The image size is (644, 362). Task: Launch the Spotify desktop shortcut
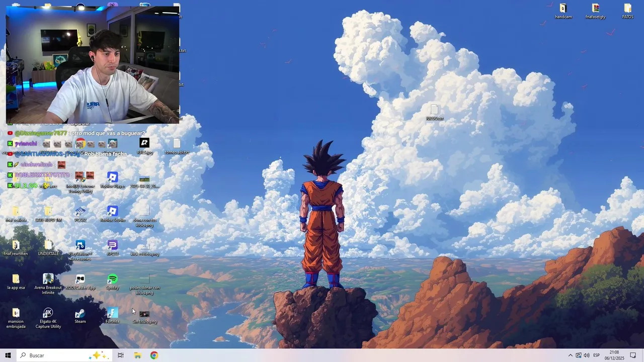point(113,282)
